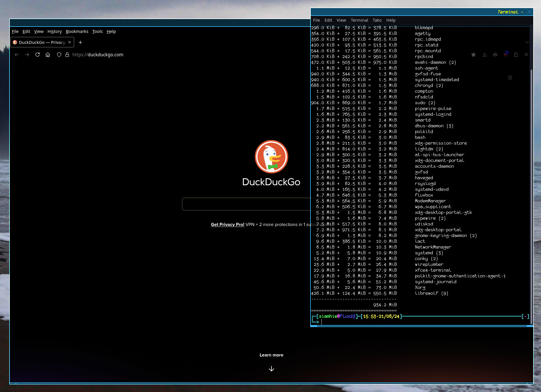Click the 15:53-21/08/24 timestamp in prompt
This screenshot has height=392, width=541.
381,316
